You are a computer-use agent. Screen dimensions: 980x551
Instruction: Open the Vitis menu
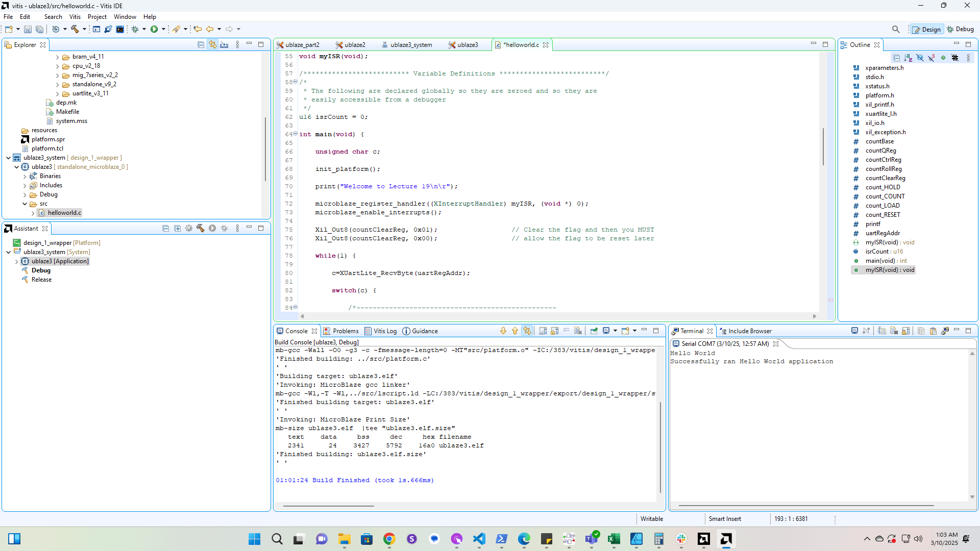click(x=75, y=17)
